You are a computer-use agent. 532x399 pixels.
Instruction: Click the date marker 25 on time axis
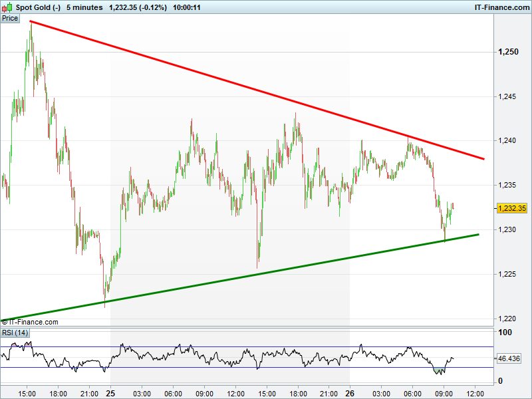111,392
